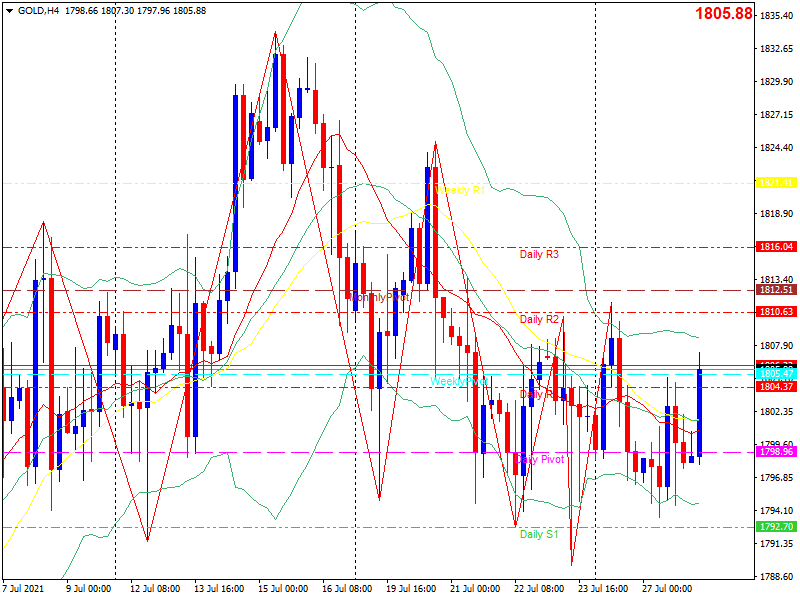Image resolution: width=800 pixels, height=600 pixels.
Task: Open the chart menu triangle beside GOLD,H4
Action: 10,11
